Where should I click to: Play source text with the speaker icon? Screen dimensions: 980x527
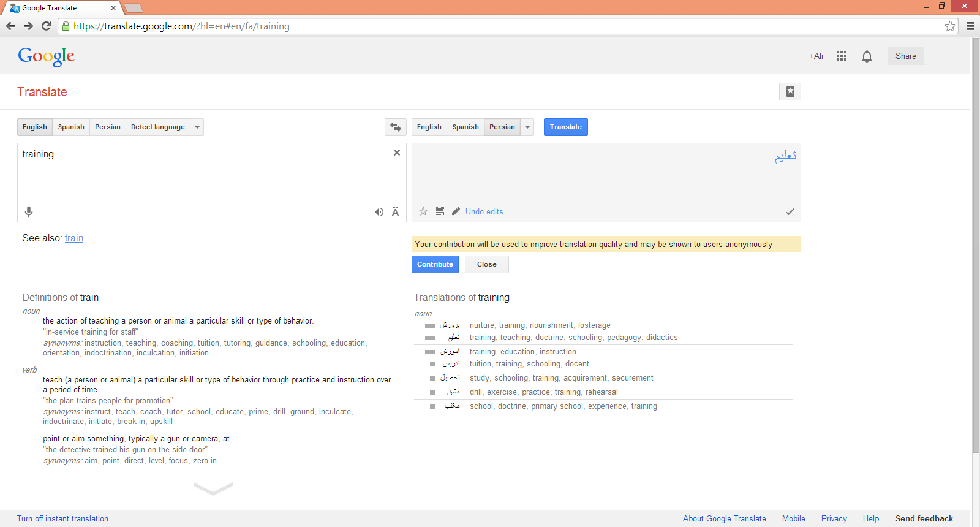[379, 212]
